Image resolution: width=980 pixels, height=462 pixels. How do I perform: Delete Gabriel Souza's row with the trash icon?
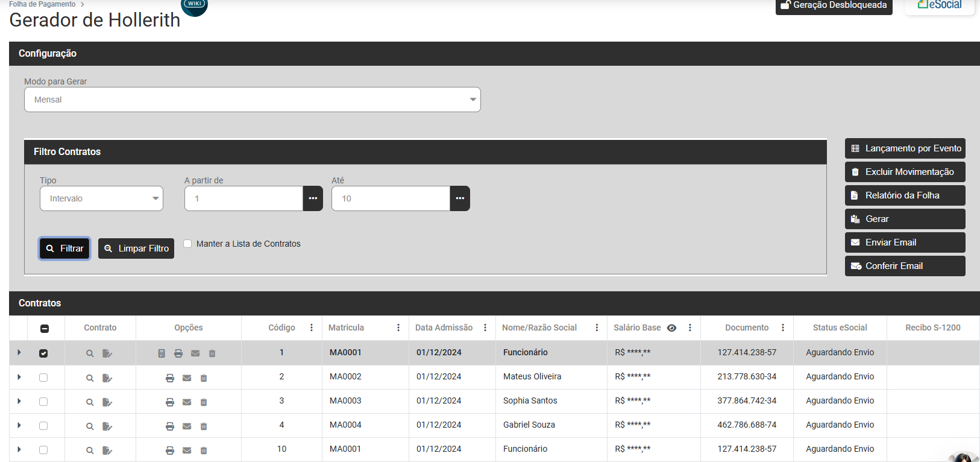[x=204, y=426]
